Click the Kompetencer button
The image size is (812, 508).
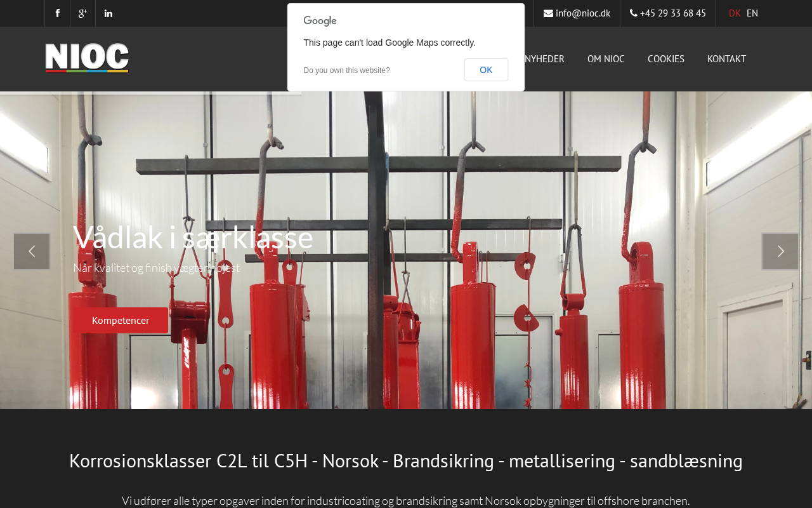click(x=121, y=320)
